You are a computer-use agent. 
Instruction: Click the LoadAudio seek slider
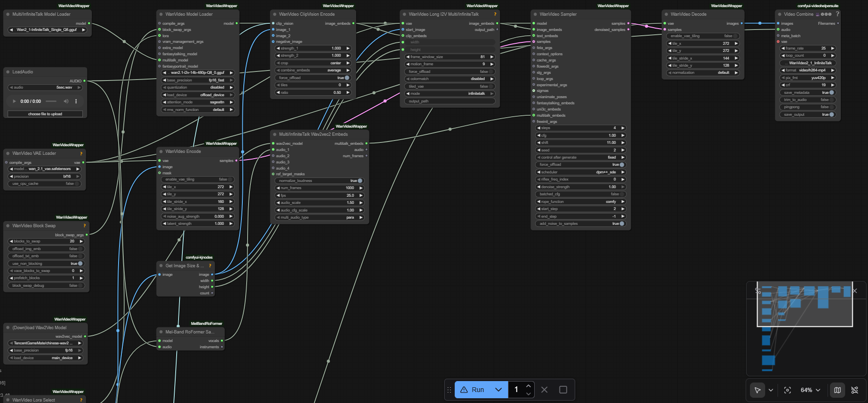[51, 101]
